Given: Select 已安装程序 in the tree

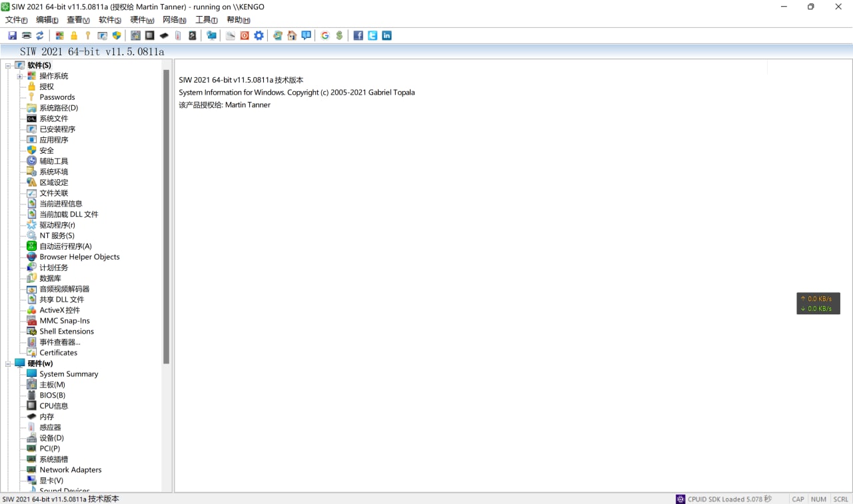Looking at the screenshot, I should point(57,129).
